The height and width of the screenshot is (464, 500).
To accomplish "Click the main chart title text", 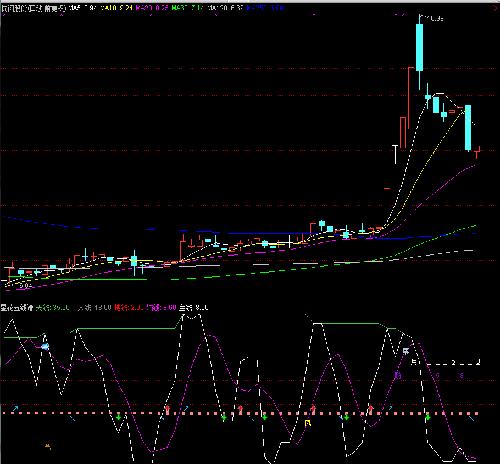I will 33,8.
